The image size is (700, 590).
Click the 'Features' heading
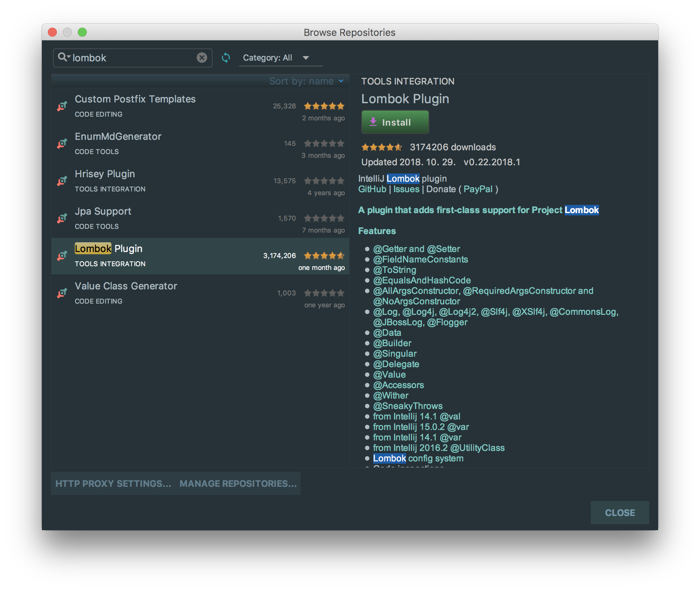377,231
